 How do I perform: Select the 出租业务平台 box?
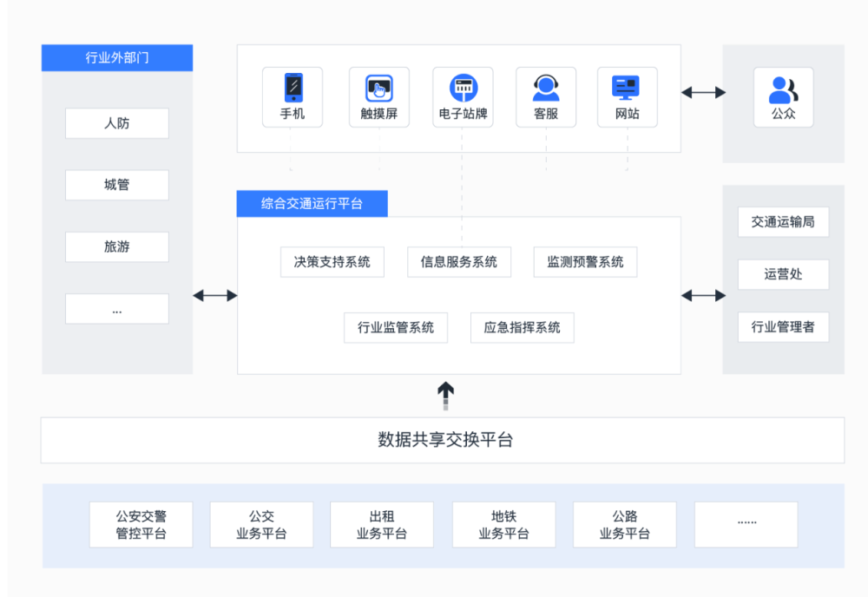(382, 524)
